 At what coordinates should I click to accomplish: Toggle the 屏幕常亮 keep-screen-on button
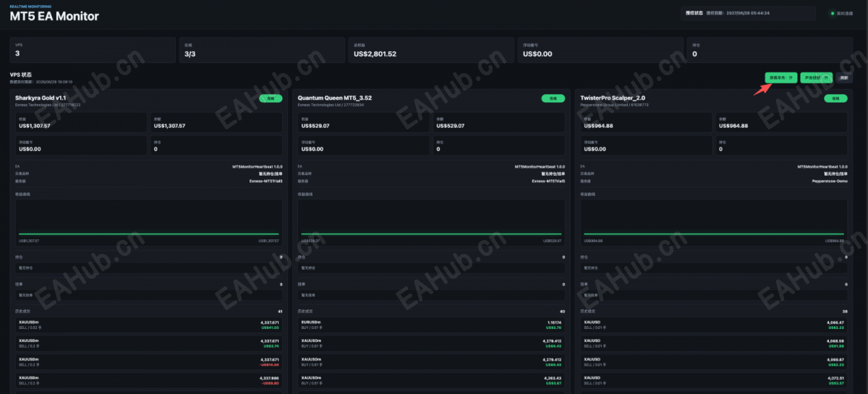click(x=781, y=77)
